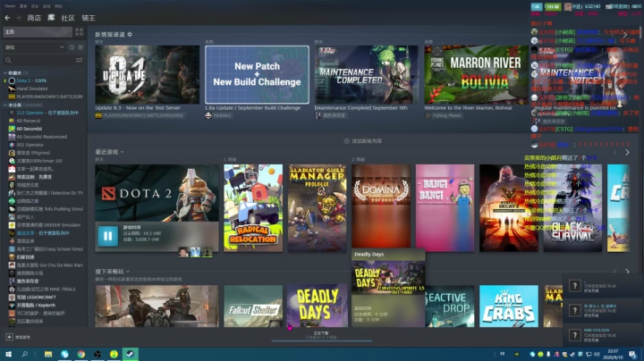Image resolution: width=644 pixels, height=361 pixels.
Task: Select 60 Parsecs! in the game list
Action: (x=29, y=121)
